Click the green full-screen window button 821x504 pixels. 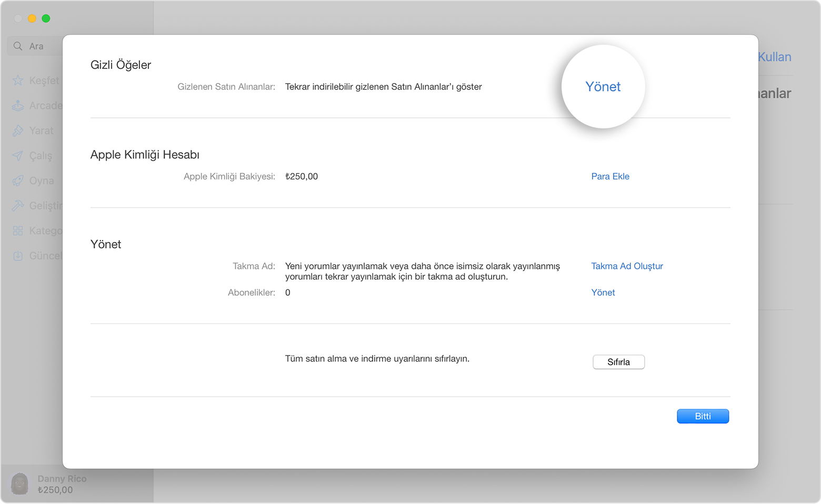46,18
